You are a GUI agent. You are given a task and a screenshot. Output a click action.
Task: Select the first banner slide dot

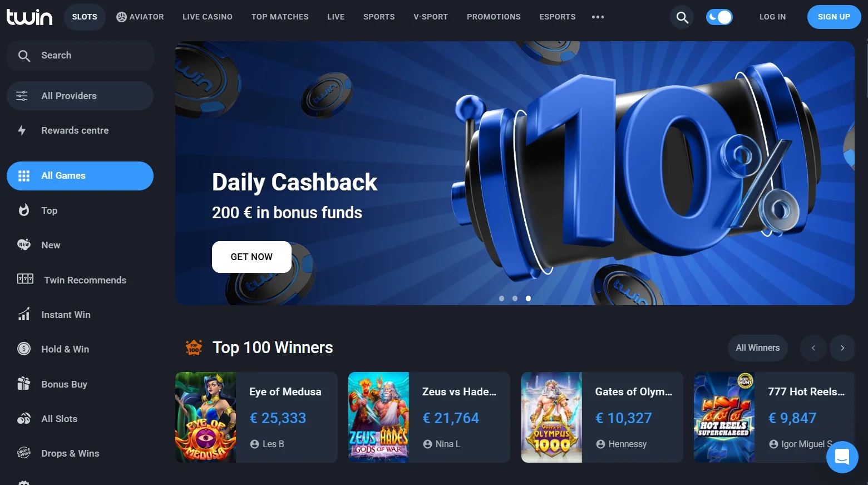pos(501,298)
